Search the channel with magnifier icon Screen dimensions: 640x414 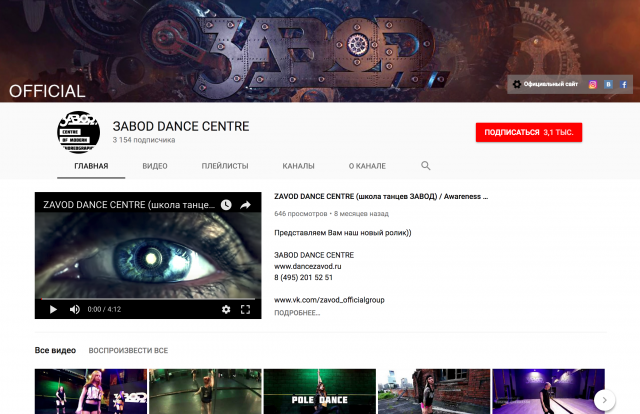[x=425, y=166]
